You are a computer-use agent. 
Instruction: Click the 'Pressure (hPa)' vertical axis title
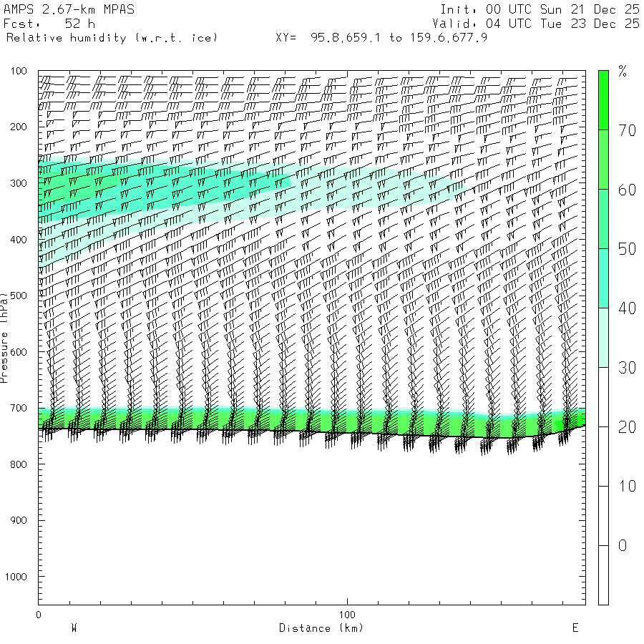4,338
